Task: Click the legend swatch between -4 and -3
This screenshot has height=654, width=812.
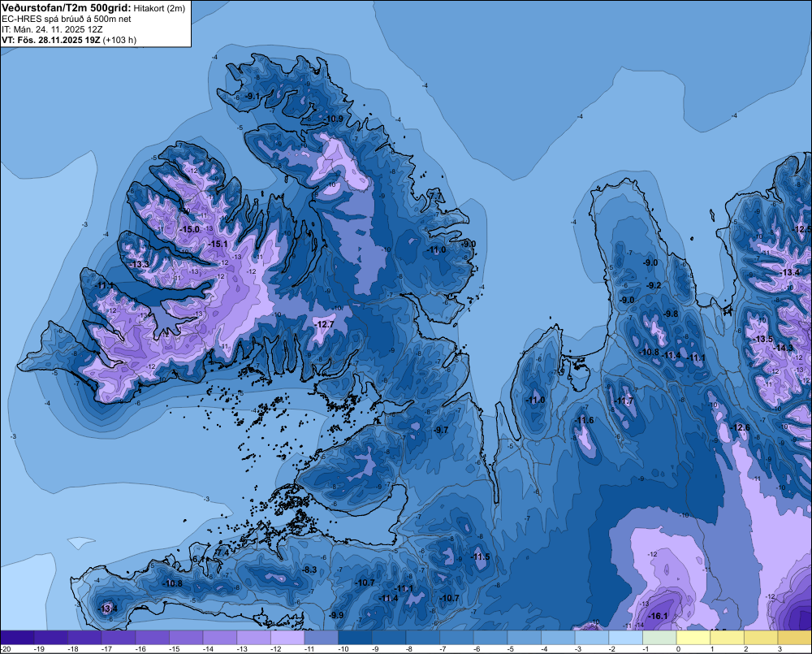Action: pyautogui.click(x=559, y=638)
